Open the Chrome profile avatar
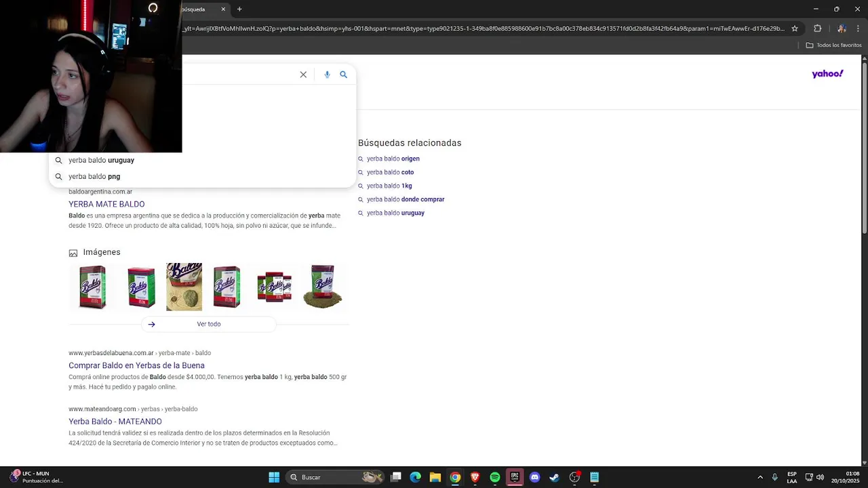The width and height of the screenshot is (868, 488). pos(841,28)
